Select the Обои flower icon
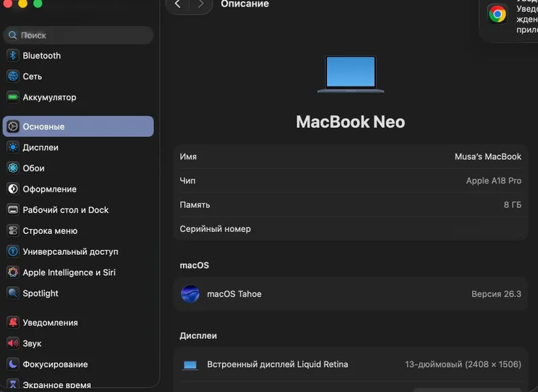Image resolution: width=538 pixels, height=392 pixels. tap(13, 168)
